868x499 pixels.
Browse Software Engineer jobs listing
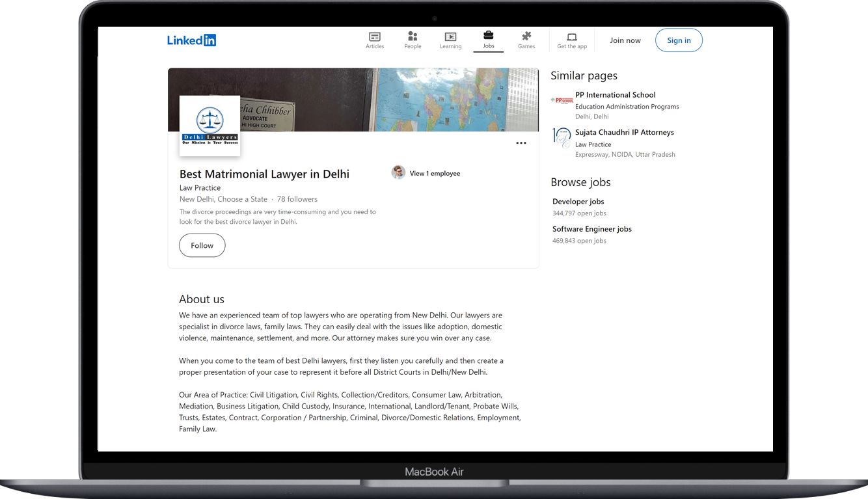click(591, 229)
